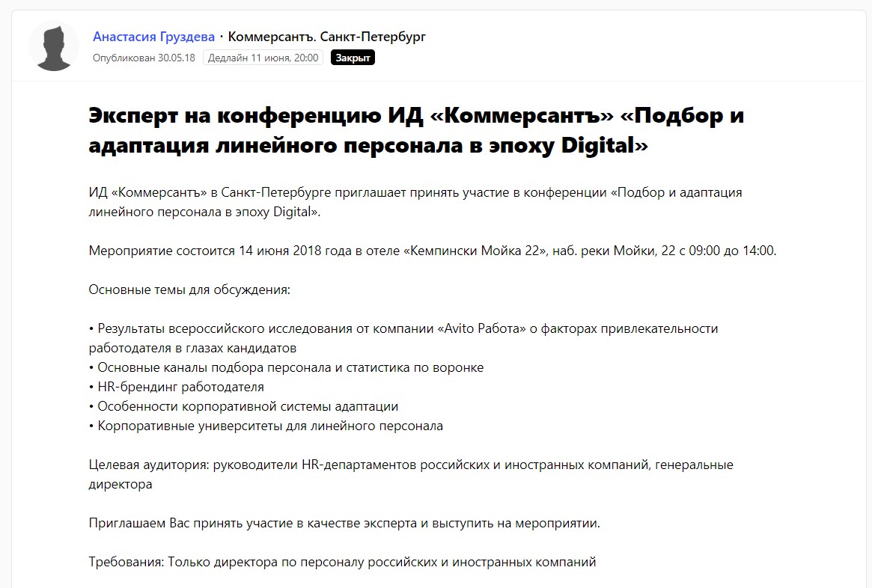Image resolution: width=872 pixels, height=588 pixels.
Task: Click the bullet mentioning «Avito Работа» research
Action: tap(404, 338)
